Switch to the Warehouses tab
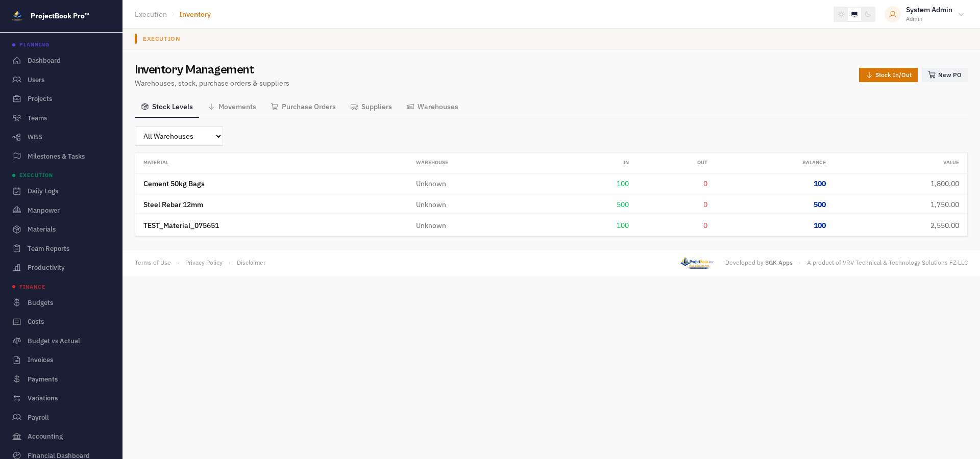The width and height of the screenshot is (980, 459). click(432, 107)
